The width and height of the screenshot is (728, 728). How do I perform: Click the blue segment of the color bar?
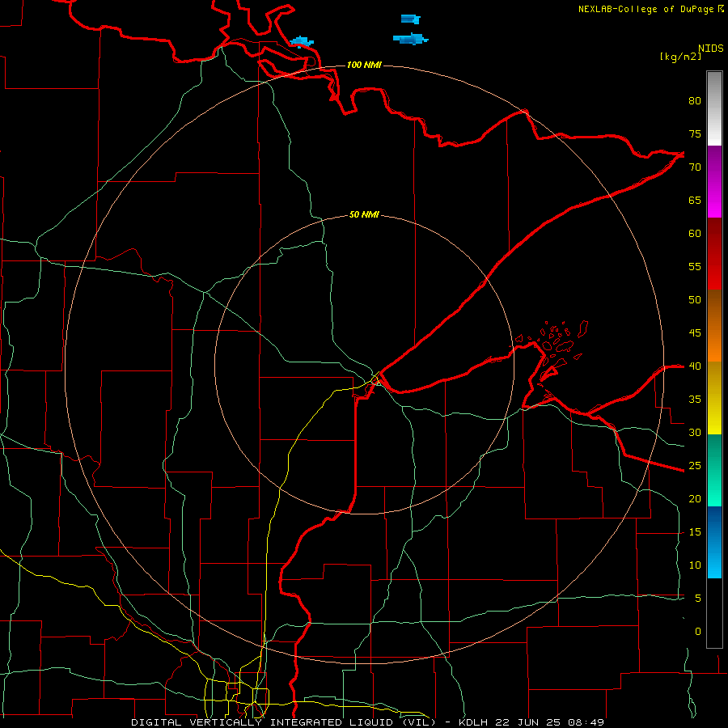point(714,542)
